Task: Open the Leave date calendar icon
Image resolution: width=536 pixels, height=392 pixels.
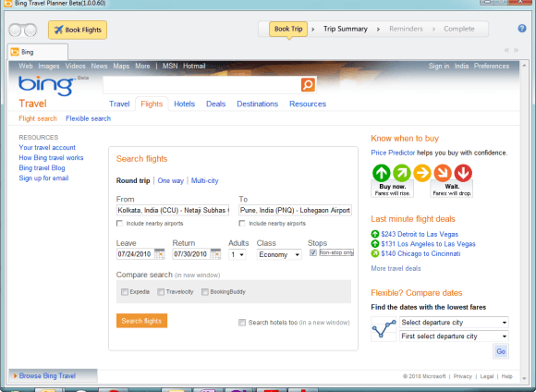Action: point(159,254)
